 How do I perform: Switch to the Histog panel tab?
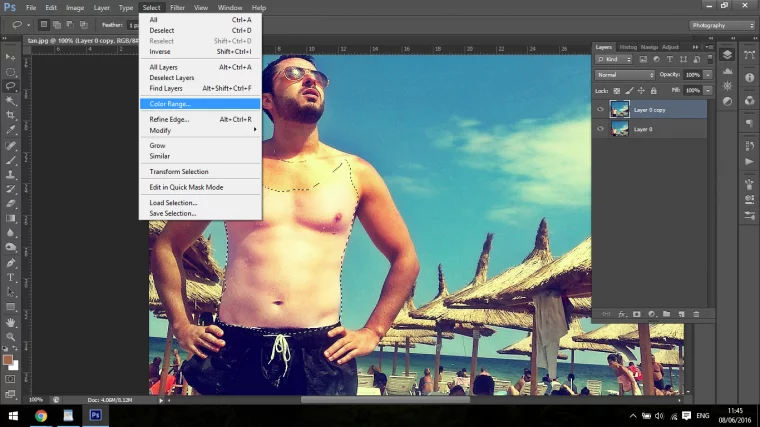[x=628, y=47]
